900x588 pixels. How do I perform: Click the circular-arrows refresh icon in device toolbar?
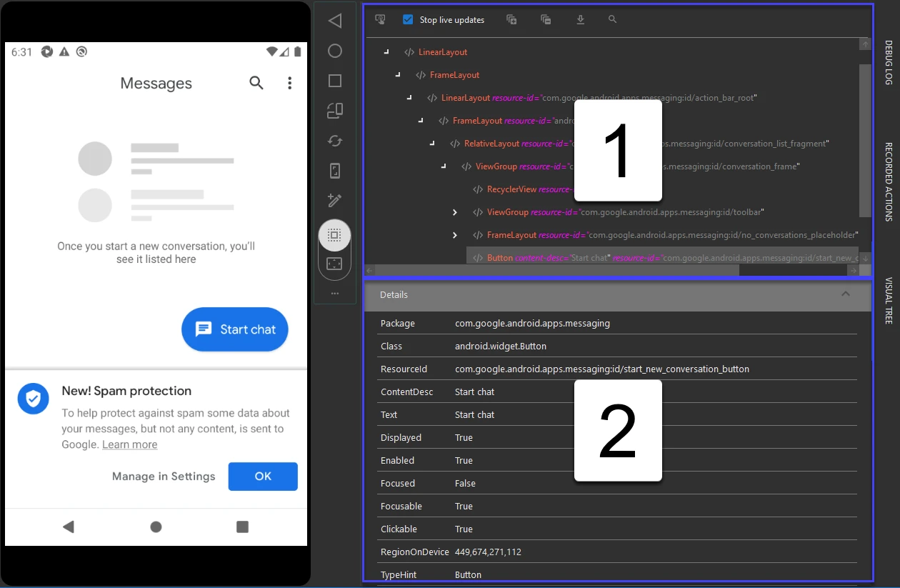[x=334, y=141]
